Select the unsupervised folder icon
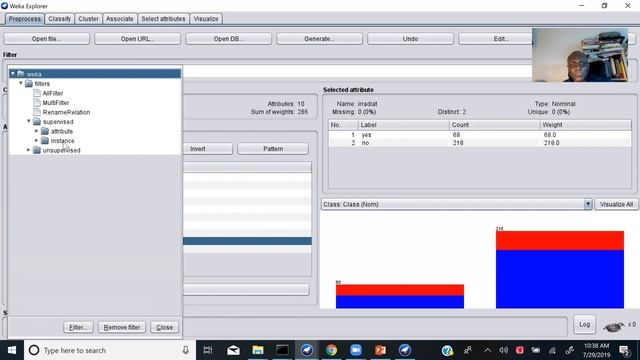This screenshot has height=360, width=640. click(37, 150)
